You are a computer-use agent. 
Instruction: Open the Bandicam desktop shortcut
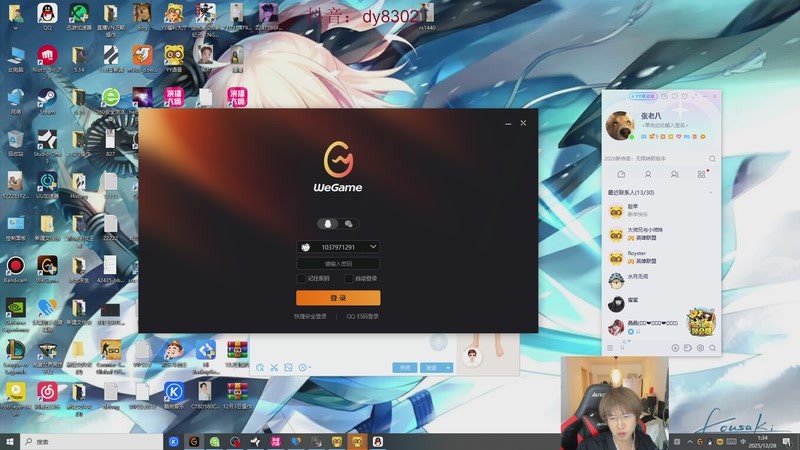point(15,269)
